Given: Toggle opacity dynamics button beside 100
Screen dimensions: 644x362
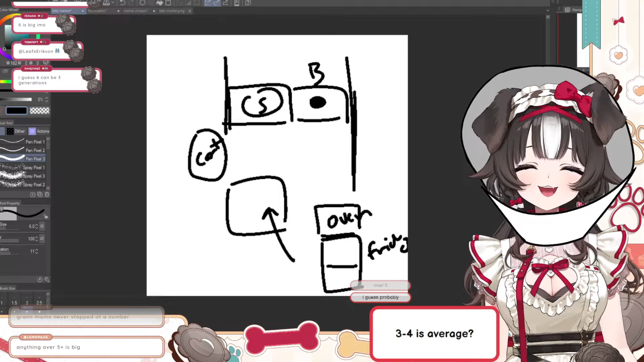Looking at the screenshot, I should click(42, 239).
